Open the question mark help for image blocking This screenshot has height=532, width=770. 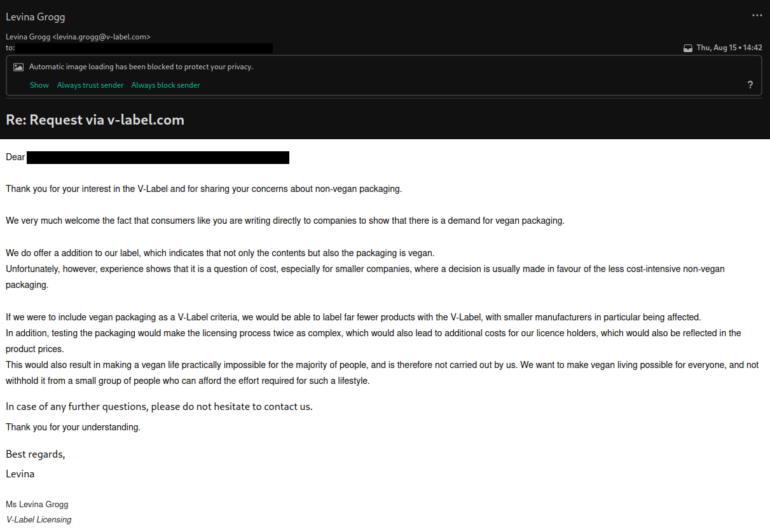(x=750, y=85)
